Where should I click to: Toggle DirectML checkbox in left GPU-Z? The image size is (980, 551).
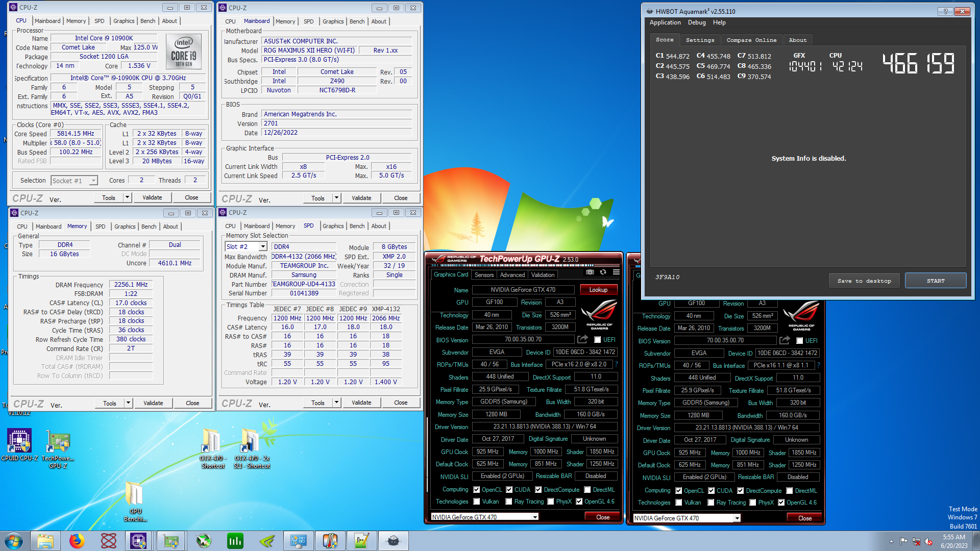point(587,490)
